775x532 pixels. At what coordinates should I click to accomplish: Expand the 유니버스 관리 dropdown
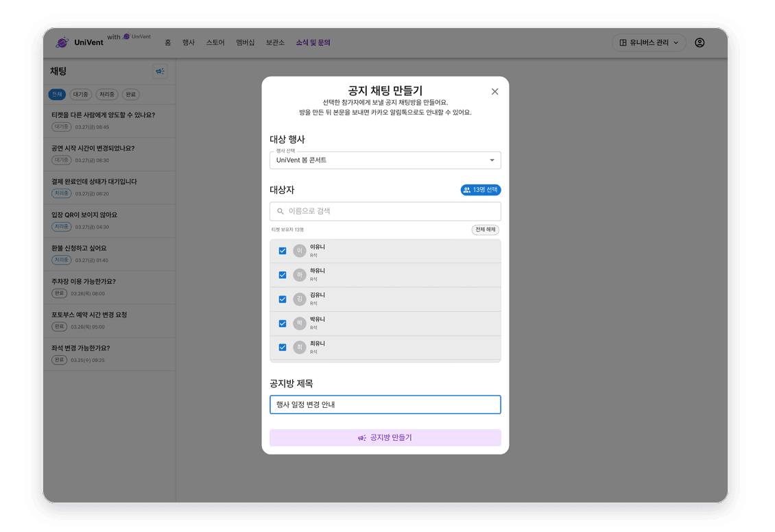(649, 43)
